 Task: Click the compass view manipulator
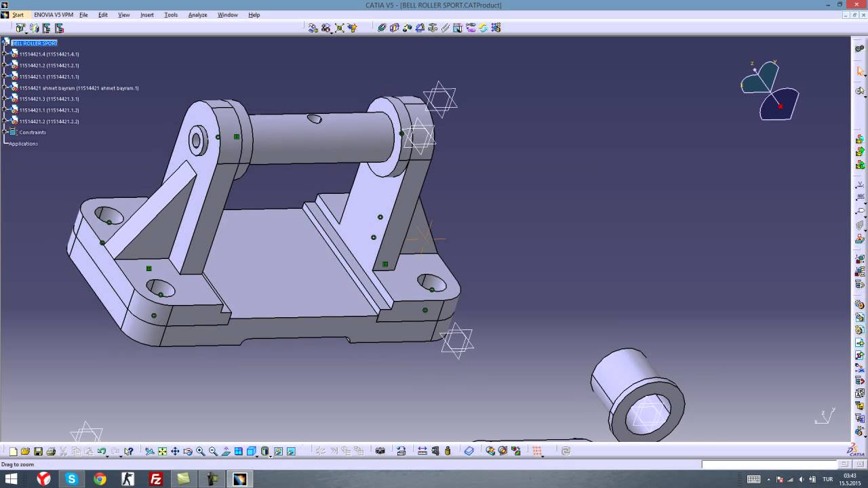(770, 91)
